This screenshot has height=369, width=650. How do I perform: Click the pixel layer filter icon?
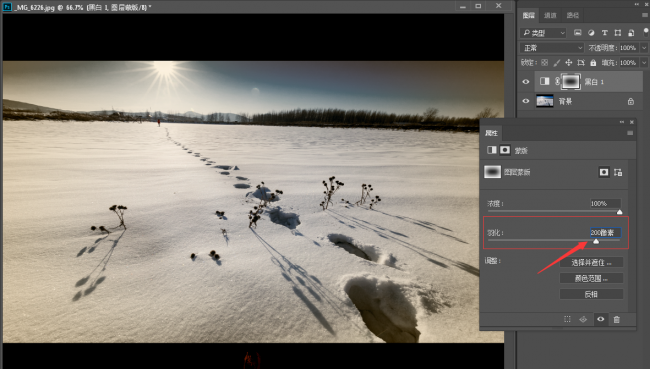click(x=577, y=33)
